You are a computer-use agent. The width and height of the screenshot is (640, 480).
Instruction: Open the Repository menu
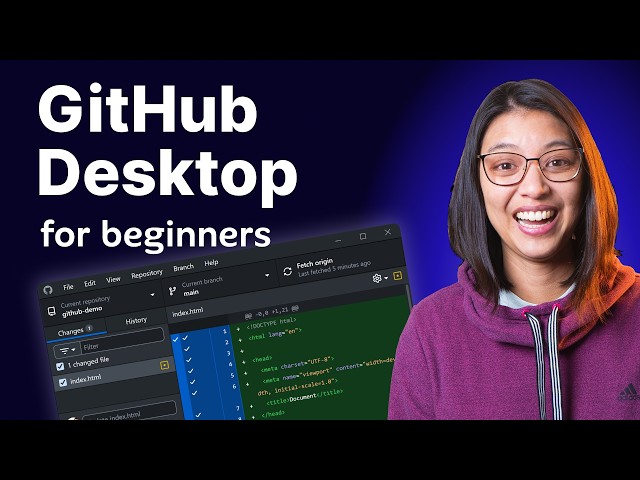(x=147, y=274)
